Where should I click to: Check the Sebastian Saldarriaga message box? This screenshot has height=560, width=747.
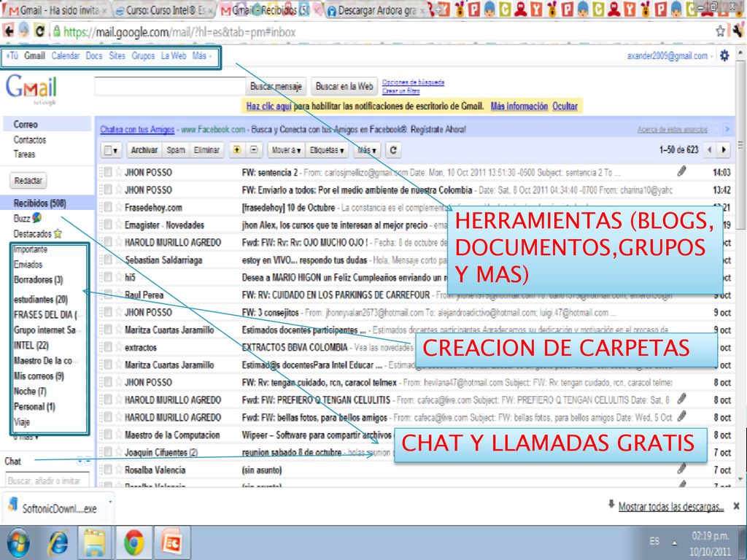108,260
